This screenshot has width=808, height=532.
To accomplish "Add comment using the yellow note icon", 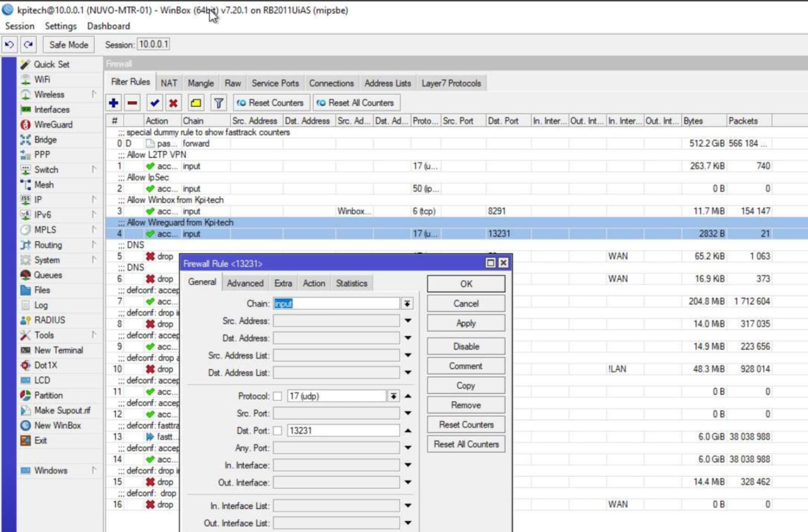I will point(196,103).
